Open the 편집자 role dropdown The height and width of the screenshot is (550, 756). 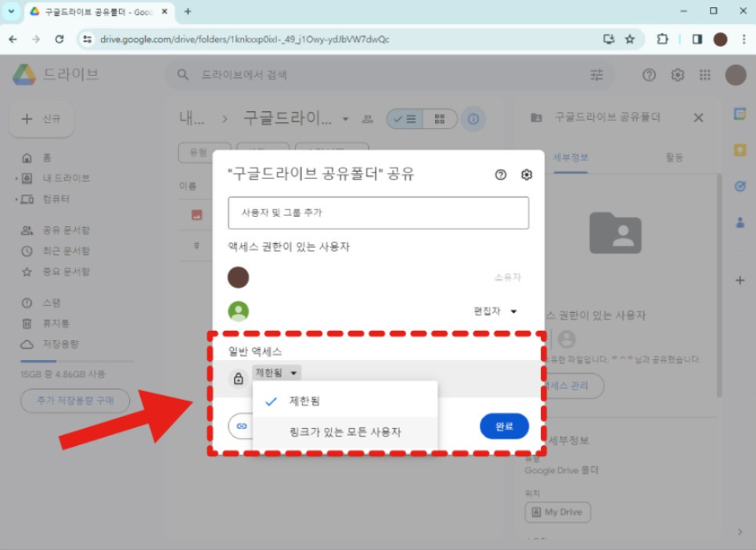pyautogui.click(x=495, y=311)
